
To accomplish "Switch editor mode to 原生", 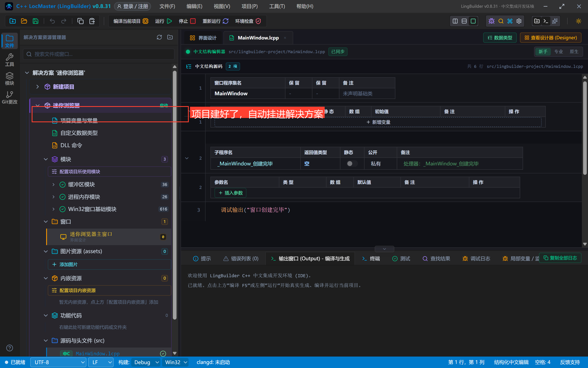I will (574, 52).
